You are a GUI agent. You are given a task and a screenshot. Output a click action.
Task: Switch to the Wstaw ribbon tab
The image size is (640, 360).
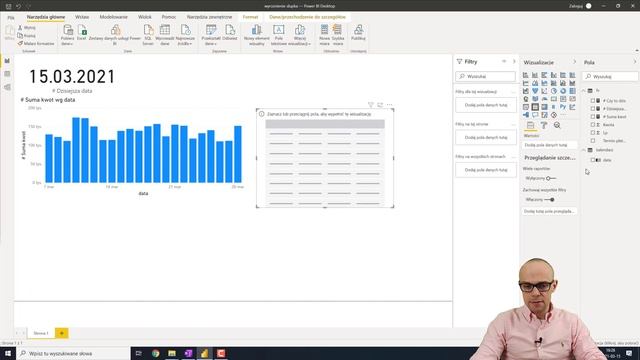[82, 17]
